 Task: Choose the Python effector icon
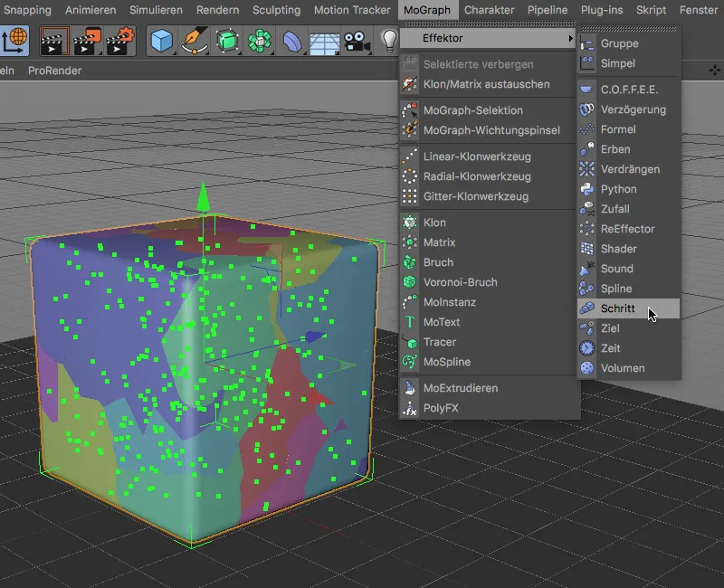(x=586, y=189)
